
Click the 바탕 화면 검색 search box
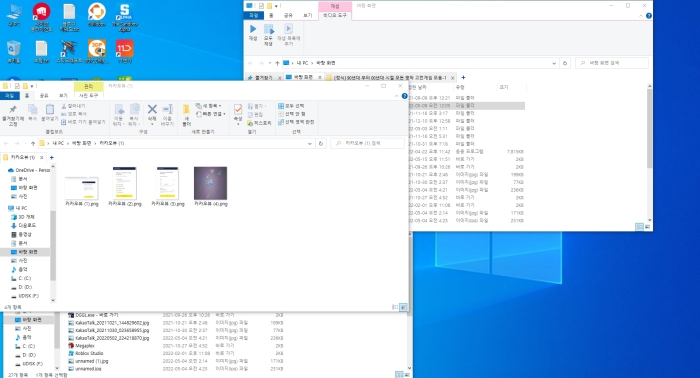click(612, 63)
